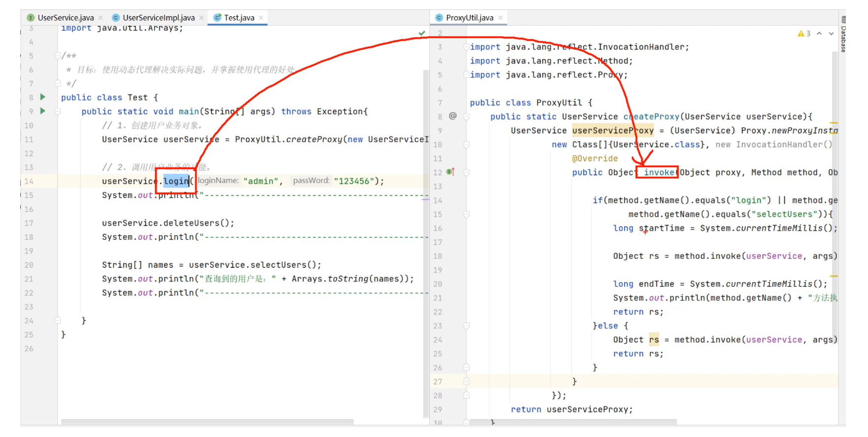Click the yellow warning stripe mark near line 20

(834, 276)
